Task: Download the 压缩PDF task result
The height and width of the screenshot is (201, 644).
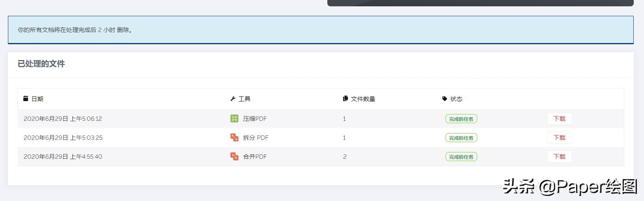Action: tap(559, 118)
